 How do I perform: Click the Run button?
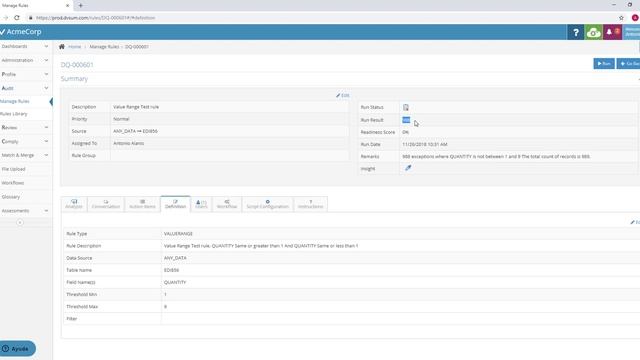point(604,64)
